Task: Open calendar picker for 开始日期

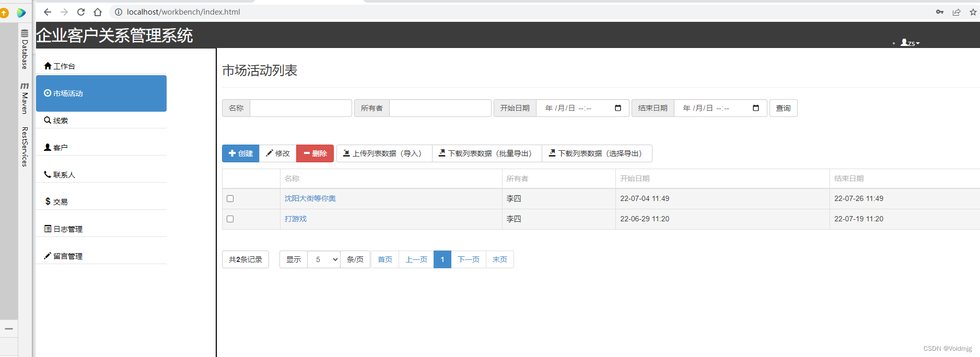Action: 618,108
